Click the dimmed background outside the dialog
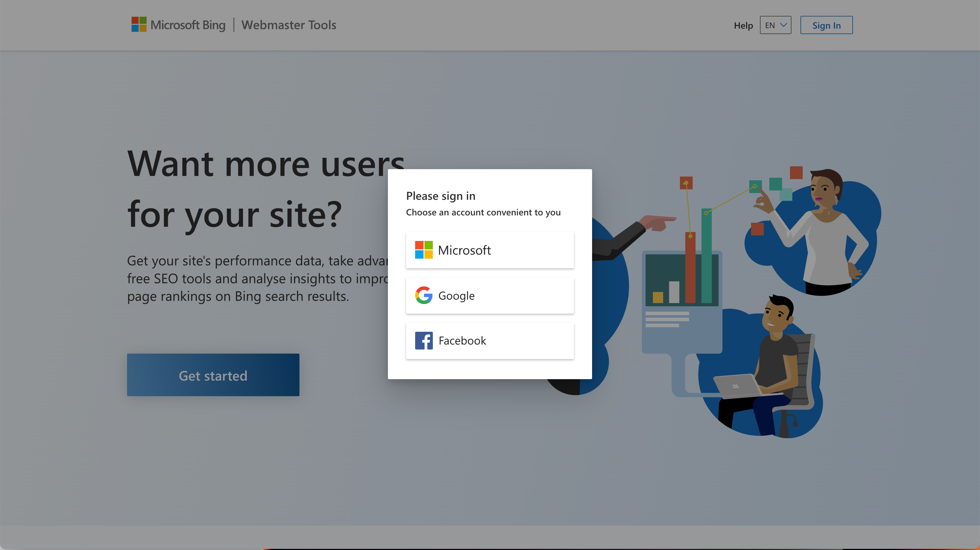Screen dimensions: 980x550 click(x=495, y=476)
